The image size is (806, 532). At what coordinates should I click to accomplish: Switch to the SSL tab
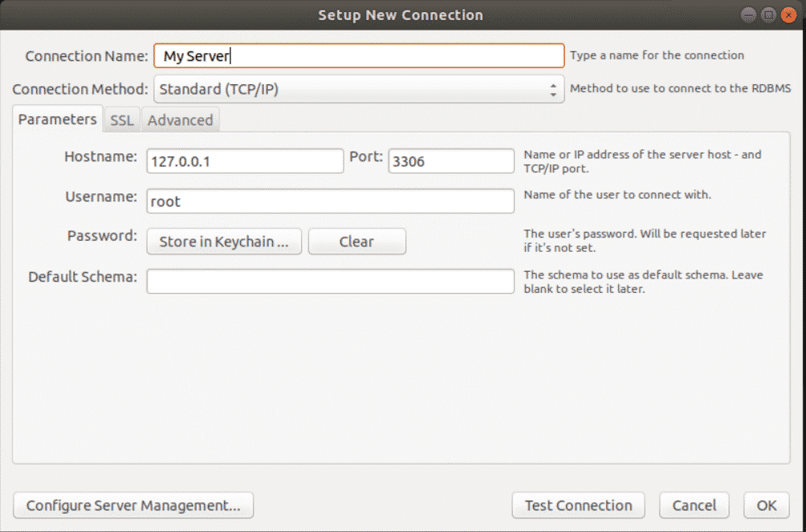coord(121,119)
